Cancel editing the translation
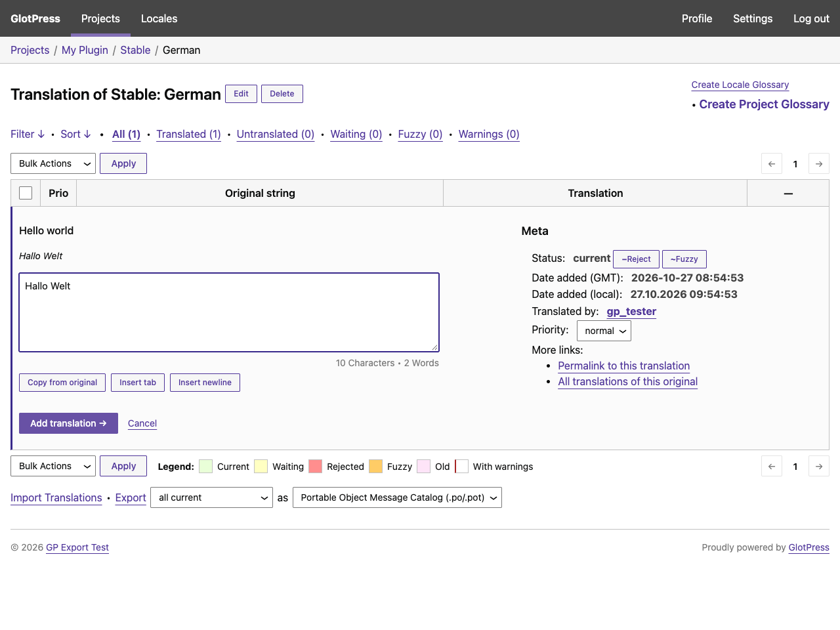The width and height of the screenshot is (840, 630). tap(142, 423)
